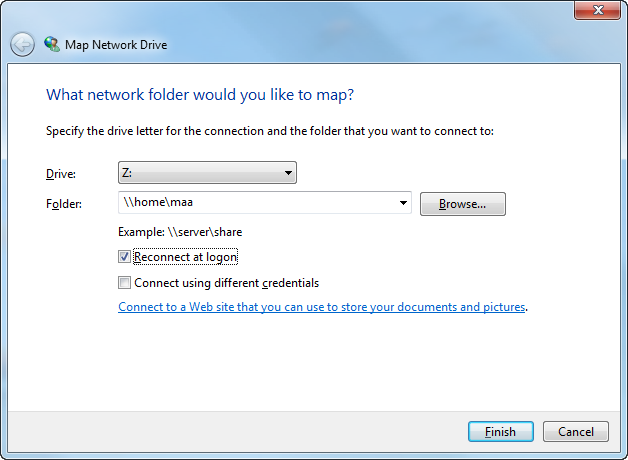Click the Folder path text field
This screenshot has height=460, width=628.
[x=258, y=204]
